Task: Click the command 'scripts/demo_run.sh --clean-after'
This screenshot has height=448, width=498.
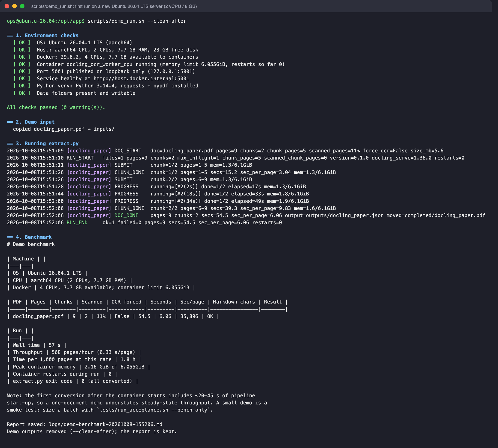Action: click(x=137, y=21)
